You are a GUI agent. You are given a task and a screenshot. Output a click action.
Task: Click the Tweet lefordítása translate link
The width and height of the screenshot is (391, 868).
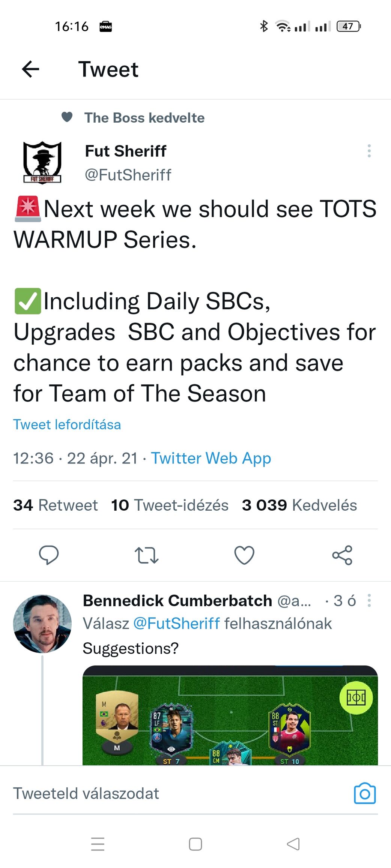pos(67,424)
